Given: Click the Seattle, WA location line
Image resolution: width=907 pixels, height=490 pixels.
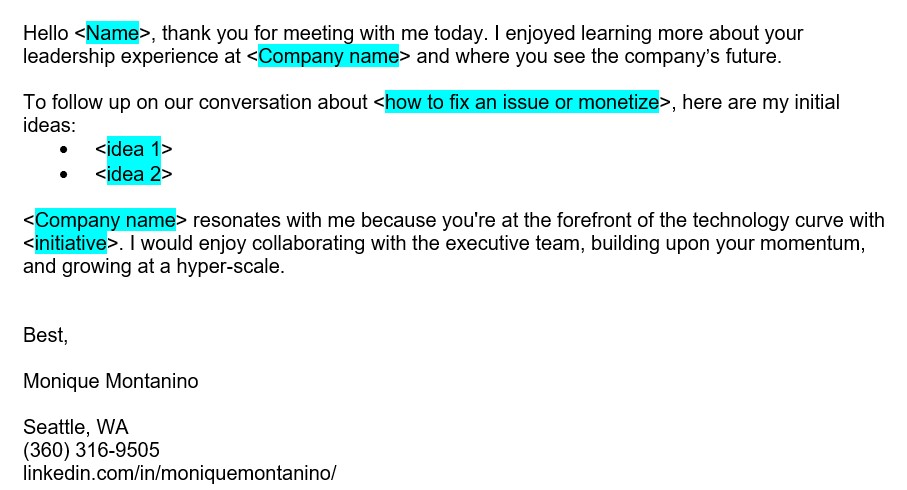Looking at the screenshot, I should tap(76, 427).
